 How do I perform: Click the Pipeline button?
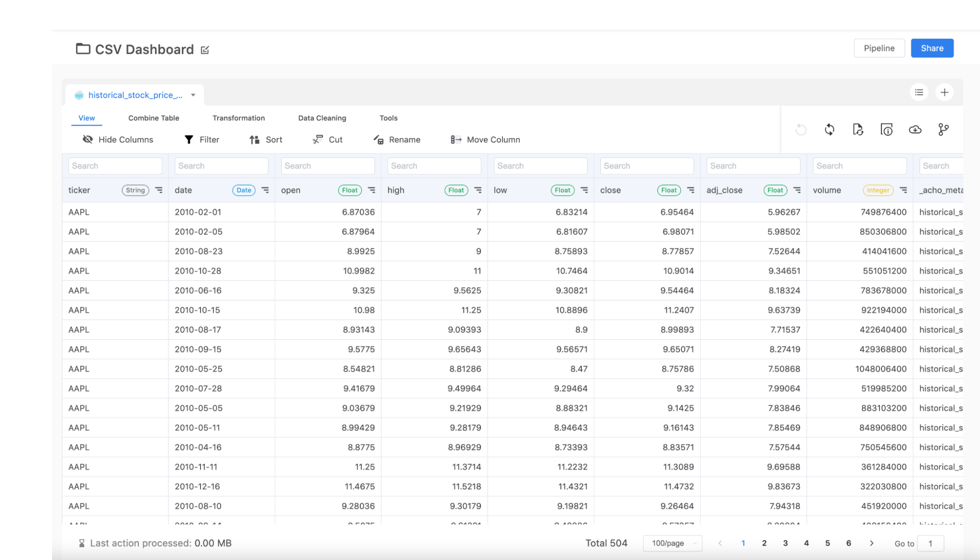click(x=879, y=48)
